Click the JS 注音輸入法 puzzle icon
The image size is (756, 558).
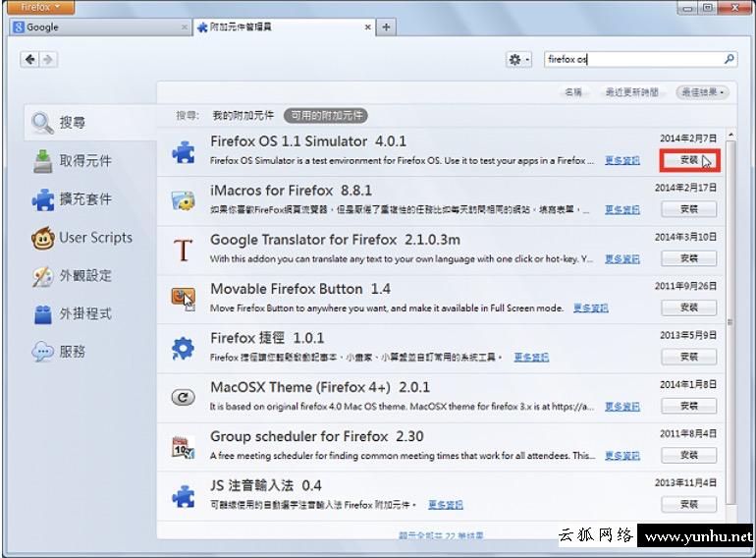[184, 496]
